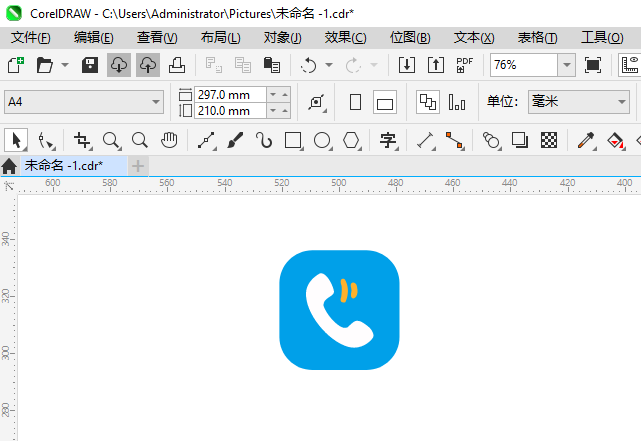Select the Zoom tool with flyout
The width and height of the screenshot is (641, 441).
pos(111,141)
